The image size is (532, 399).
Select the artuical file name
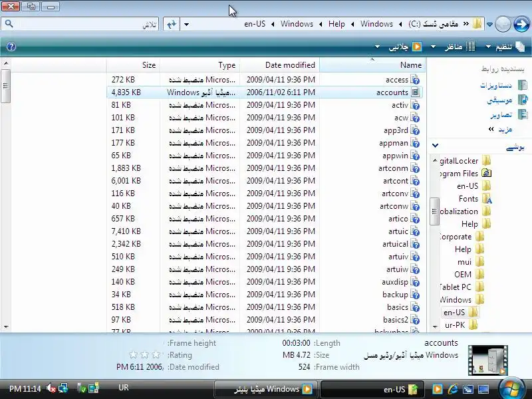[395, 244]
